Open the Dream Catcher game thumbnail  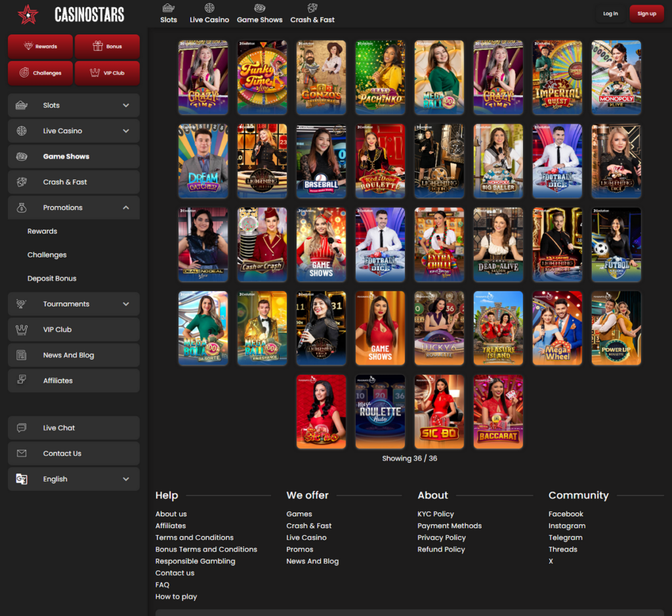point(203,161)
